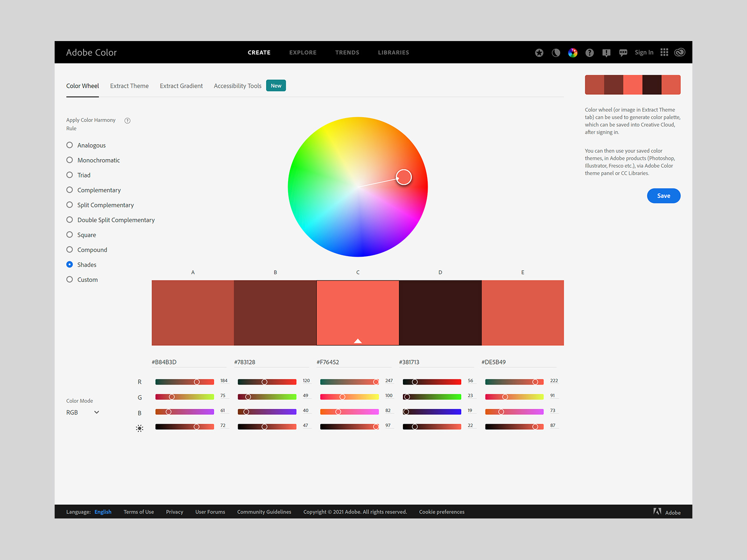Click the Creative Cloud icon
Screen dimensions: 747x560
coord(679,52)
